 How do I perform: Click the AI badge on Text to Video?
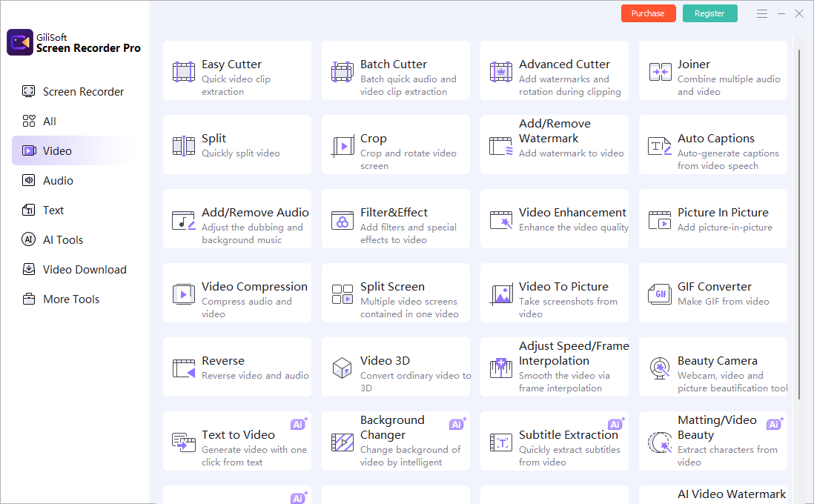click(299, 424)
